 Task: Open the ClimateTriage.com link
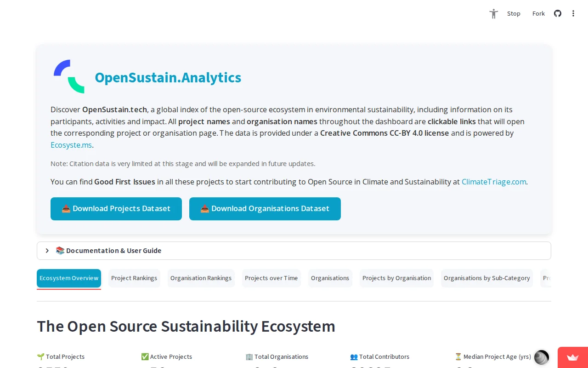[494, 182]
